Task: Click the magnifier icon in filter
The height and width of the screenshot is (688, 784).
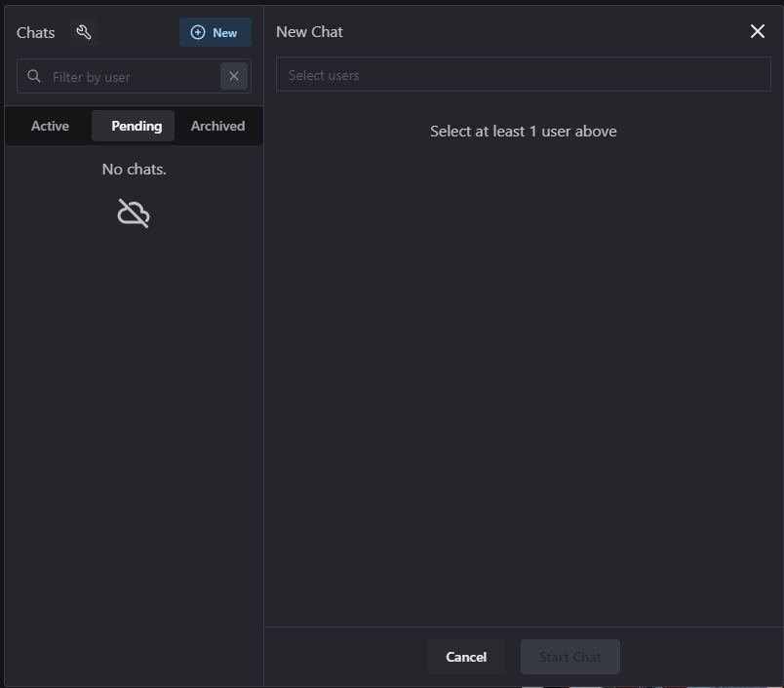Action: [34, 76]
